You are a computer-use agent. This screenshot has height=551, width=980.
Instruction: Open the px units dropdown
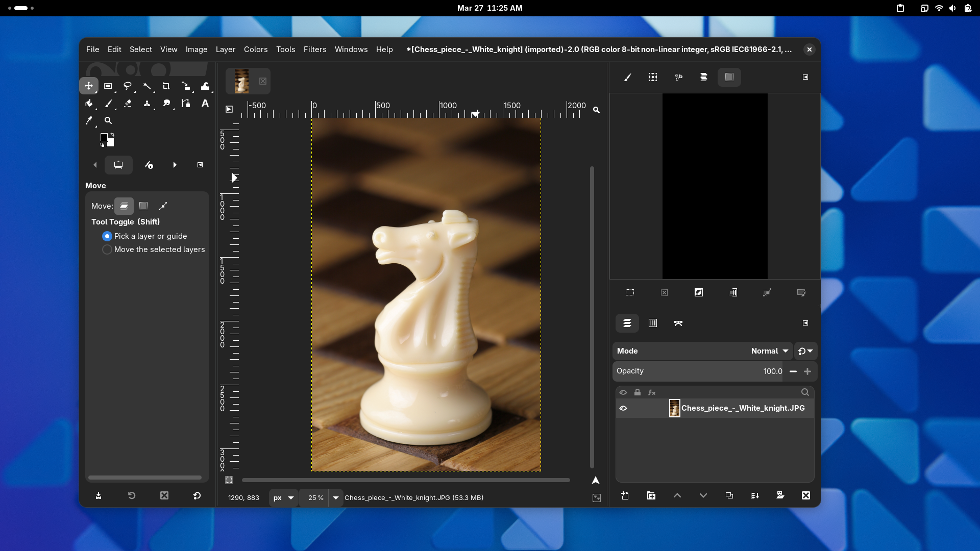click(x=283, y=498)
